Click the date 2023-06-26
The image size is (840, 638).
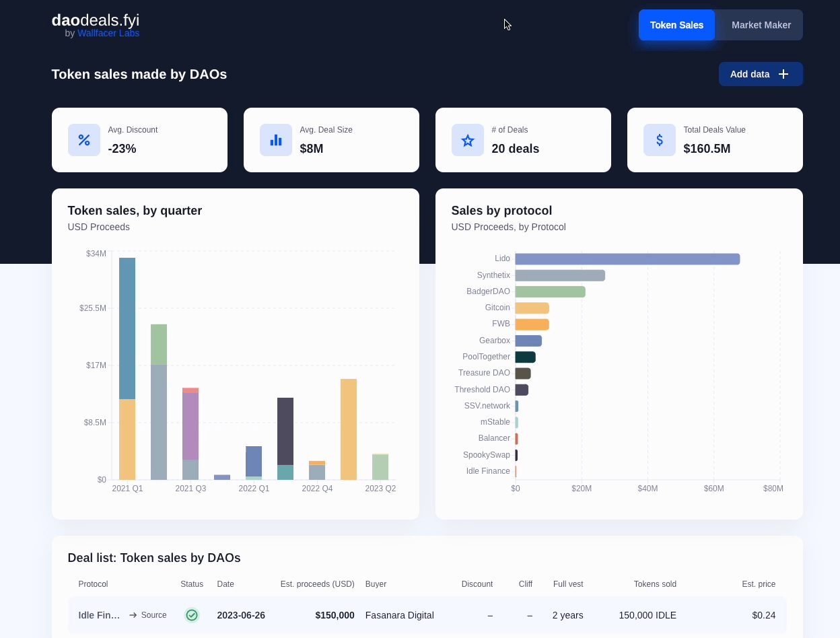click(241, 615)
